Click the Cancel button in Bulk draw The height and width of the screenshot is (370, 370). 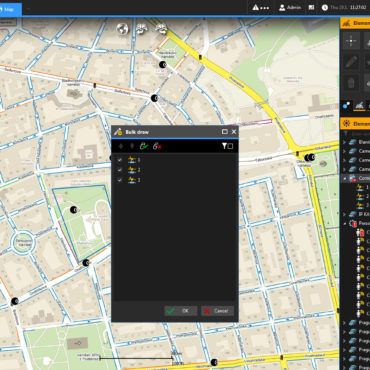click(x=217, y=311)
